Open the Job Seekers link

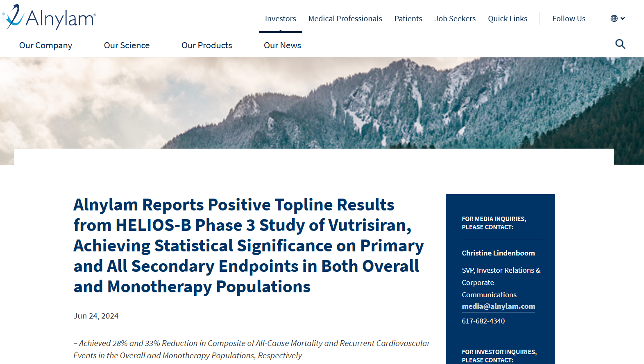pos(455,18)
